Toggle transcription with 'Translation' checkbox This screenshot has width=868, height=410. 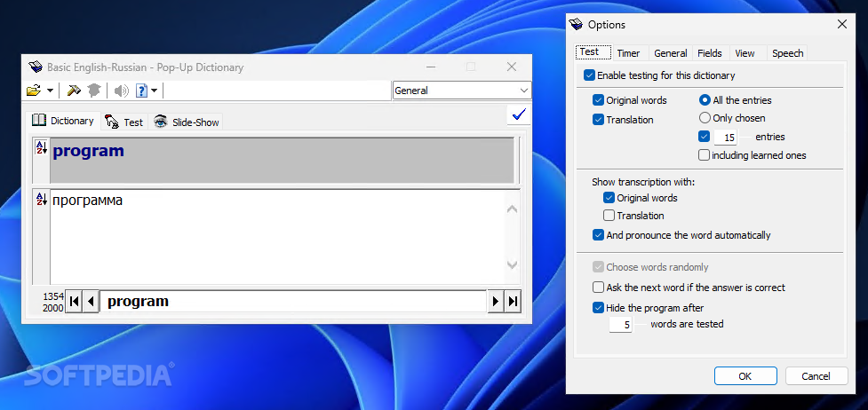pyautogui.click(x=609, y=216)
